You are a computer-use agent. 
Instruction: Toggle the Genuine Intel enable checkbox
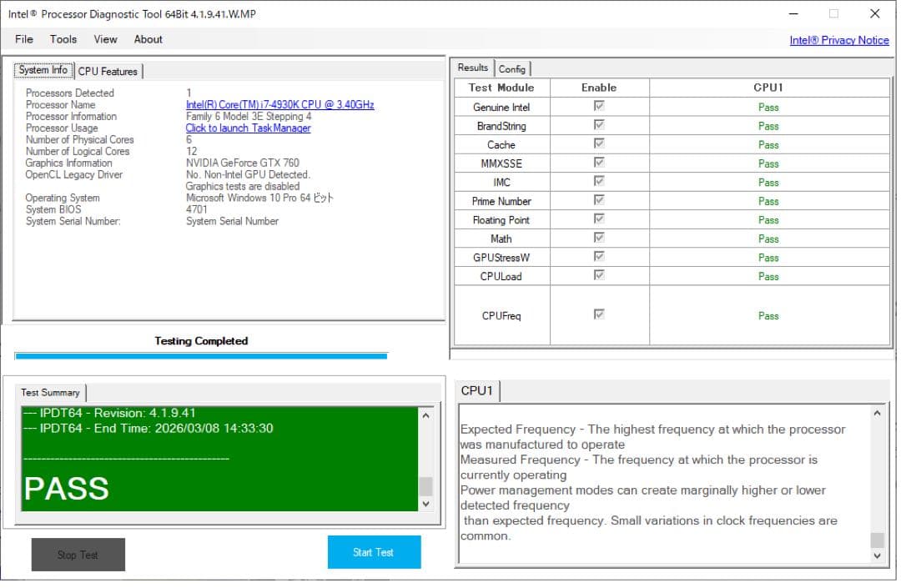[x=598, y=106]
